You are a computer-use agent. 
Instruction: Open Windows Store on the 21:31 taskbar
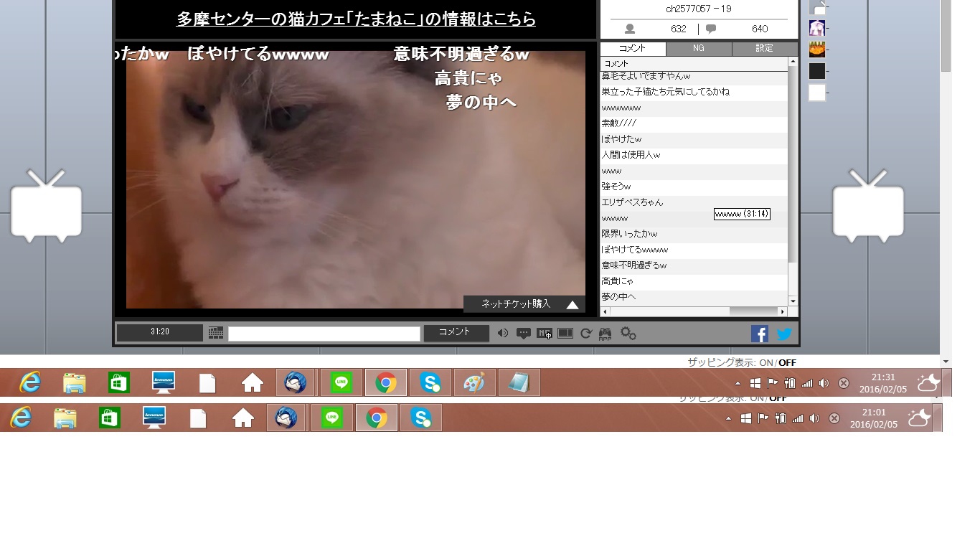pos(119,382)
